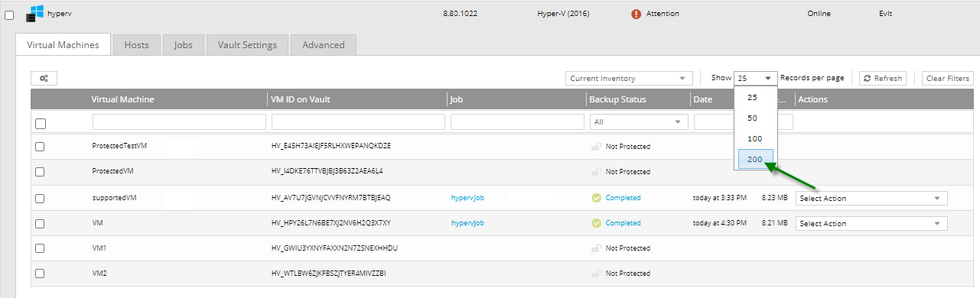Open the Vault Settings tab

click(247, 44)
